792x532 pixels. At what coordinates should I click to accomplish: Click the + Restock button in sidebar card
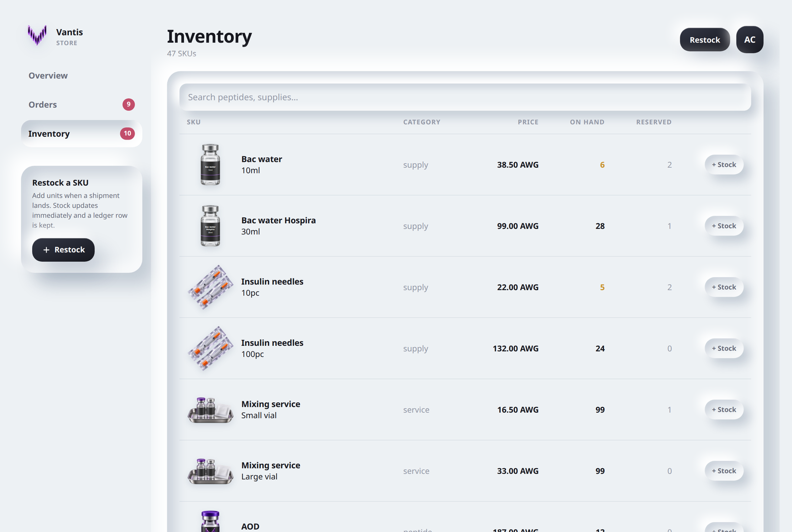63,250
